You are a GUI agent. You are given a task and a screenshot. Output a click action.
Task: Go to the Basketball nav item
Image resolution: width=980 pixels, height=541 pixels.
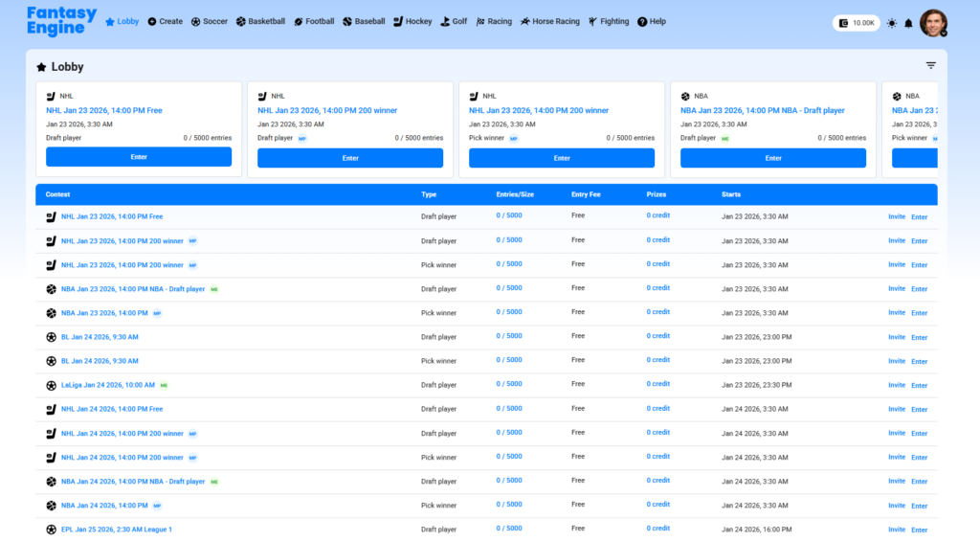coord(260,21)
